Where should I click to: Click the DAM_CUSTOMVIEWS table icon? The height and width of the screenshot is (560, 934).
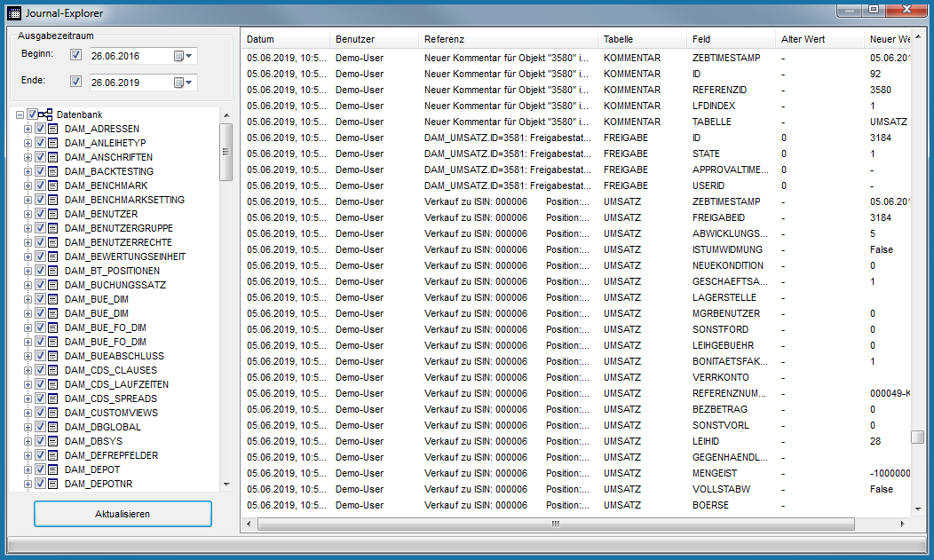53,413
